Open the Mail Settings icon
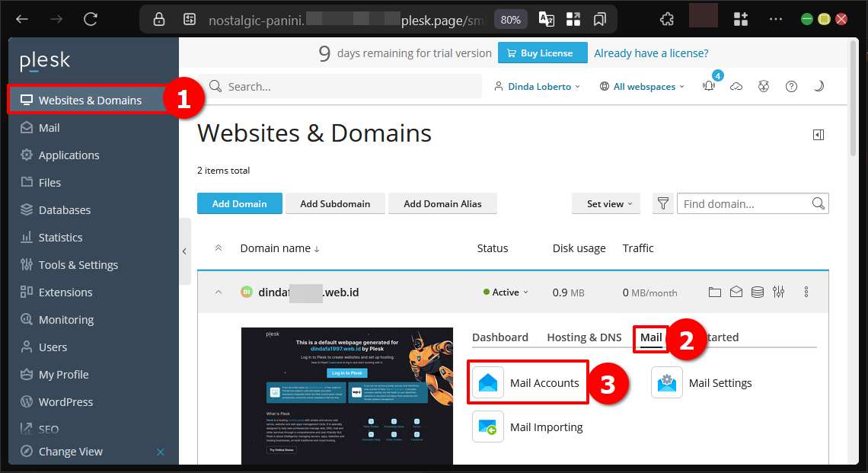This screenshot has height=473, width=868. point(667,383)
